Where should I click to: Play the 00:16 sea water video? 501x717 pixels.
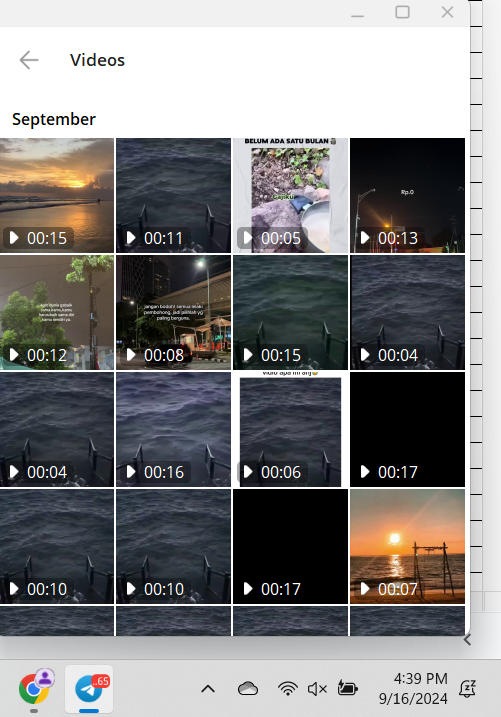pyautogui.click(x=173, y=429)
